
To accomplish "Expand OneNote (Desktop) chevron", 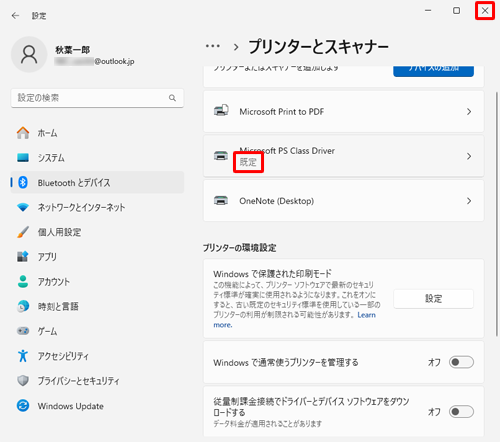I will pyautogui.click(x=469, y=201).
